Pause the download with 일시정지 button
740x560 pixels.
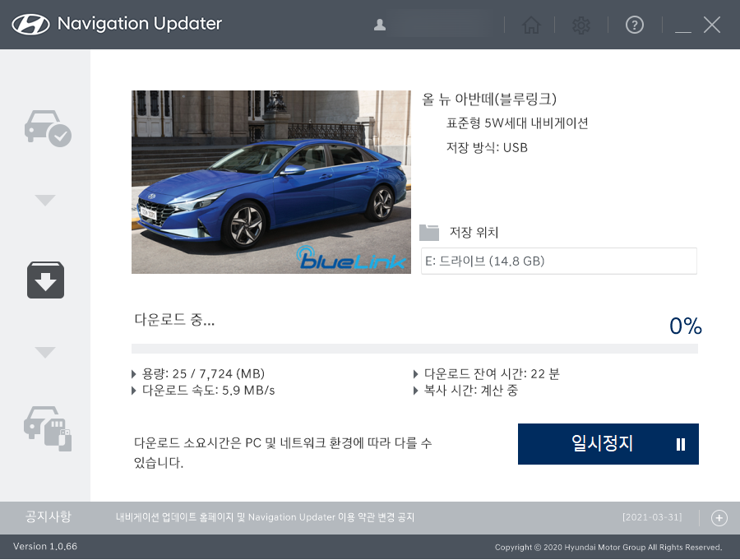[608, 444]
